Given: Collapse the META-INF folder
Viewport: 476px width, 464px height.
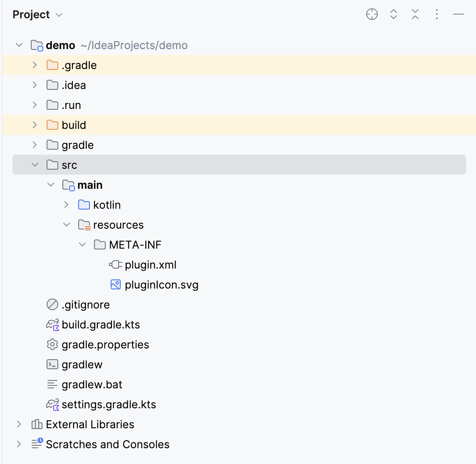Looking at the screenshot, I should [x=82, y=245].
